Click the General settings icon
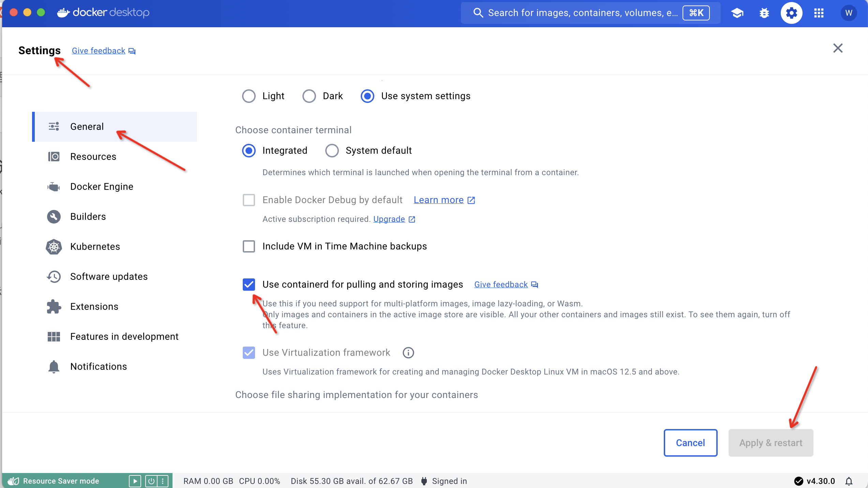The width and height of the screenshot is (868, 488). click(54, 126)
